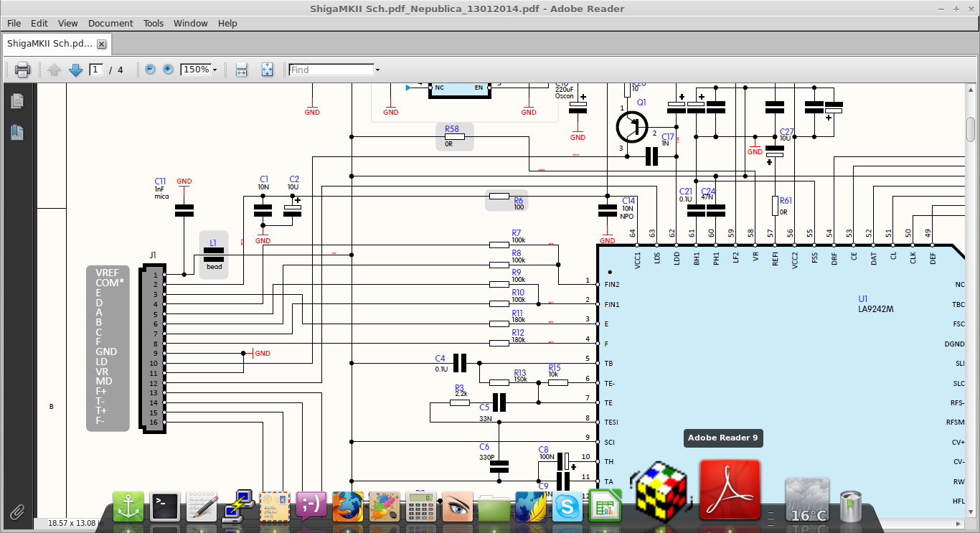The width and height of the screenshot is (980, 533).
Task: Open the Document menu
Action: tap(111, 23)
